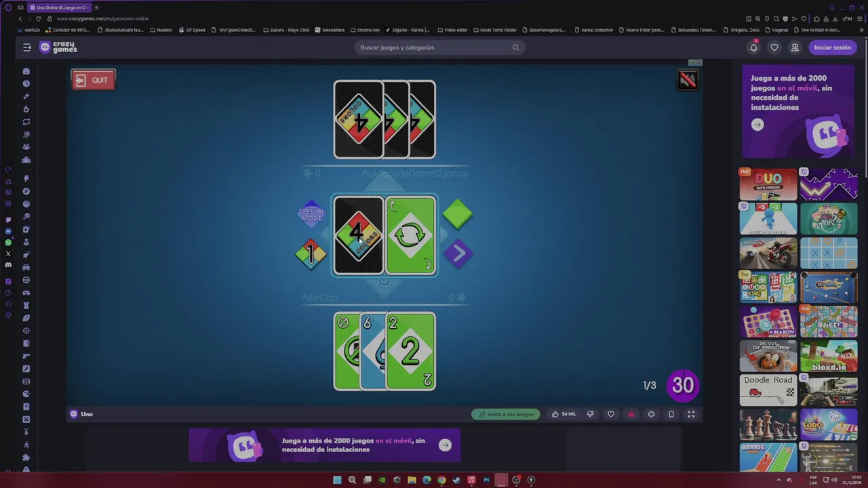Open the 'Gif Speed' bookmark
Screen dimensions: 868x488
[x=192, y=30]
